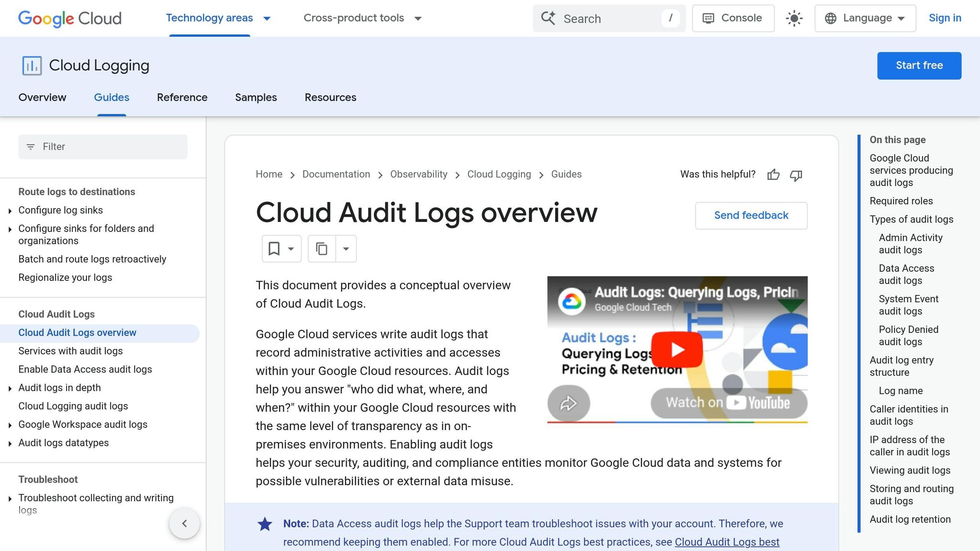This screenshot has height=551, width=980.
Task: Click the Google Cloud logo
Action: pyautogui.click(x=70, y=18)
